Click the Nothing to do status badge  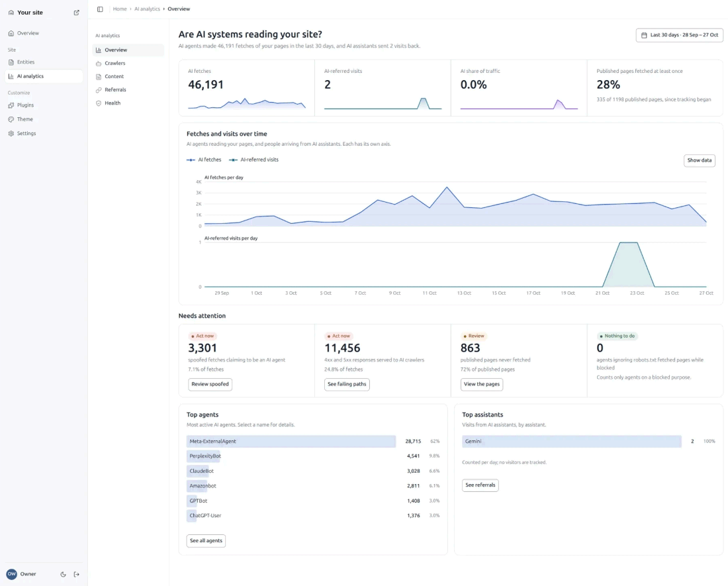pyautogui.click(x=617, y=336)
